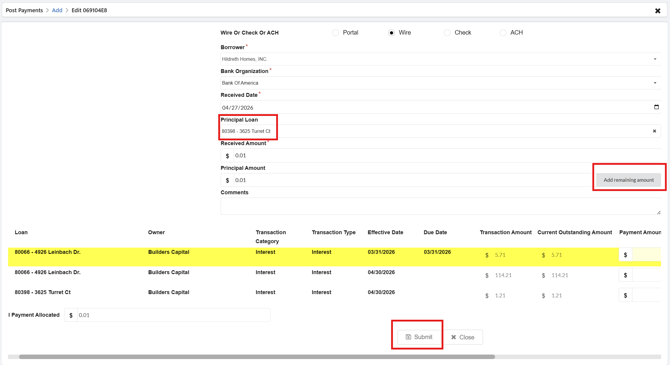Viewport: 670px width, 365px height.
Task: Click the Loan column header
Action: [21, 233]
